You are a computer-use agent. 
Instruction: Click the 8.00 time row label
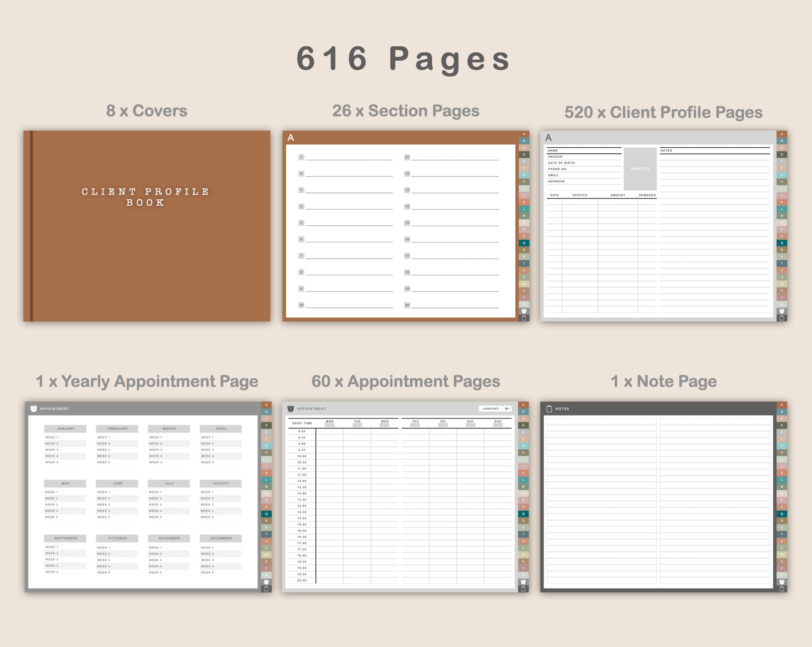pyautogui.click(x=302, y=431)
